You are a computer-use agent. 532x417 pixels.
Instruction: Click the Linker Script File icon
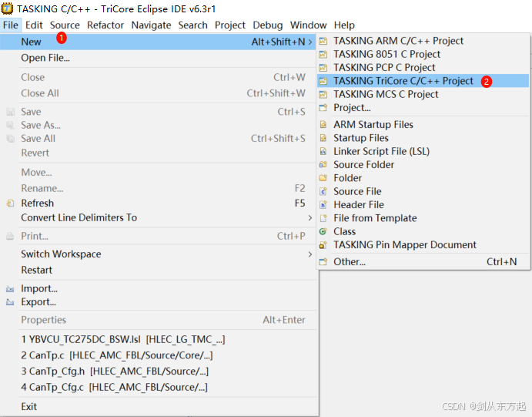point(323,151)
